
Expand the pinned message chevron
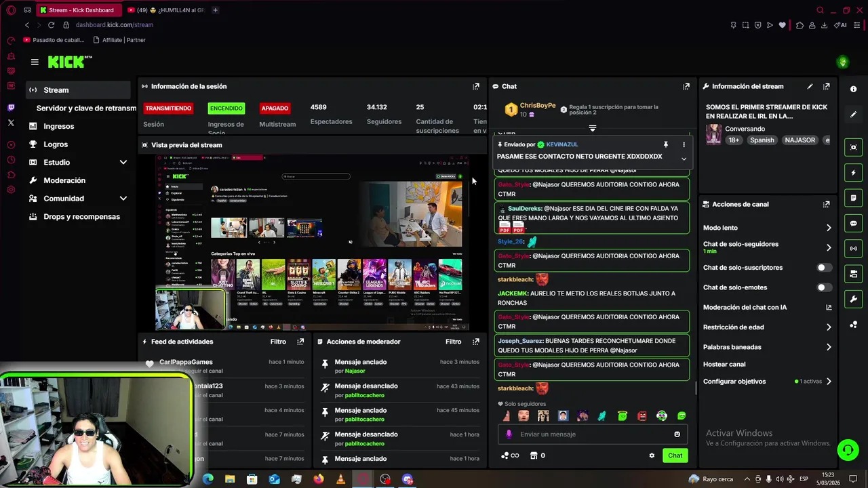click(684, 159)
